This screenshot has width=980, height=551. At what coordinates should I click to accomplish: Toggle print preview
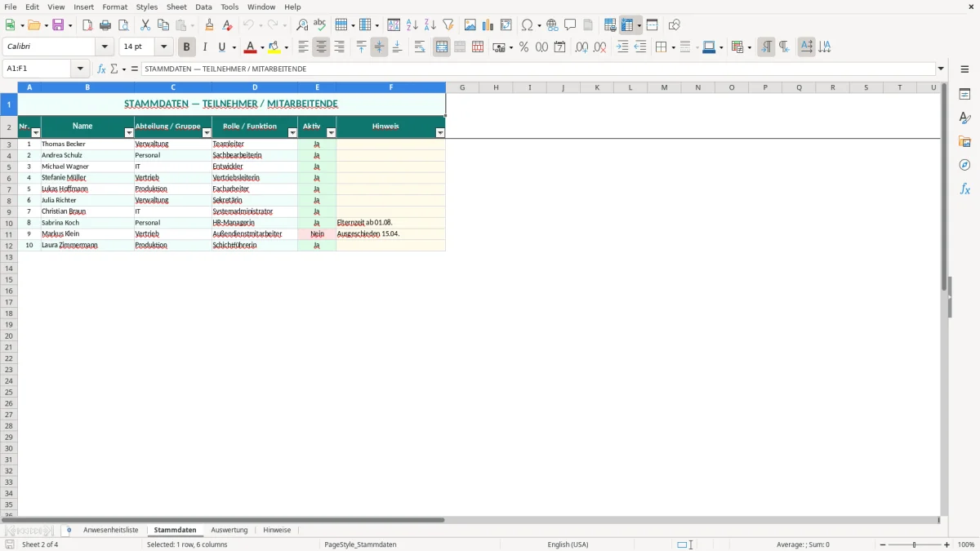123,25
